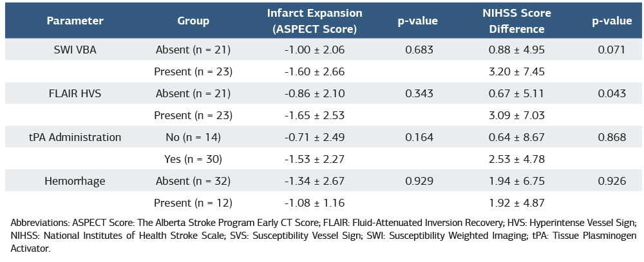Click the Parameter column header

click(75, 21)
